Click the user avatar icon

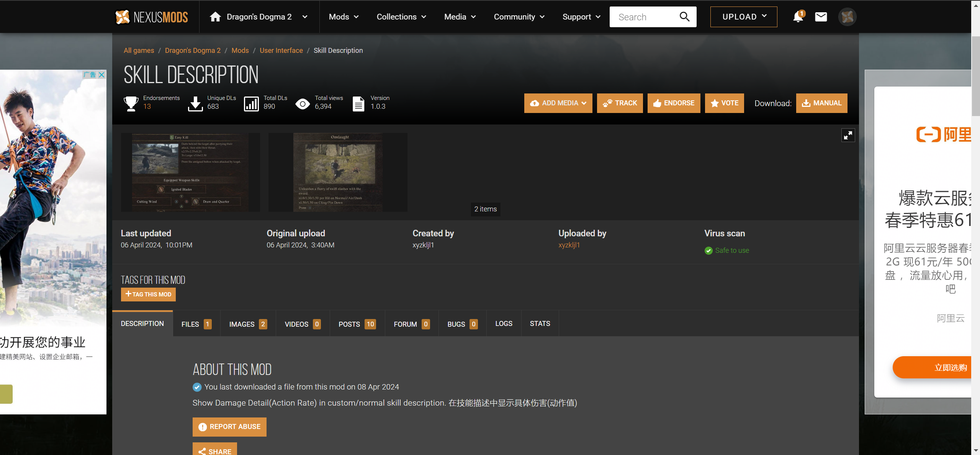(x=847, y=17)
